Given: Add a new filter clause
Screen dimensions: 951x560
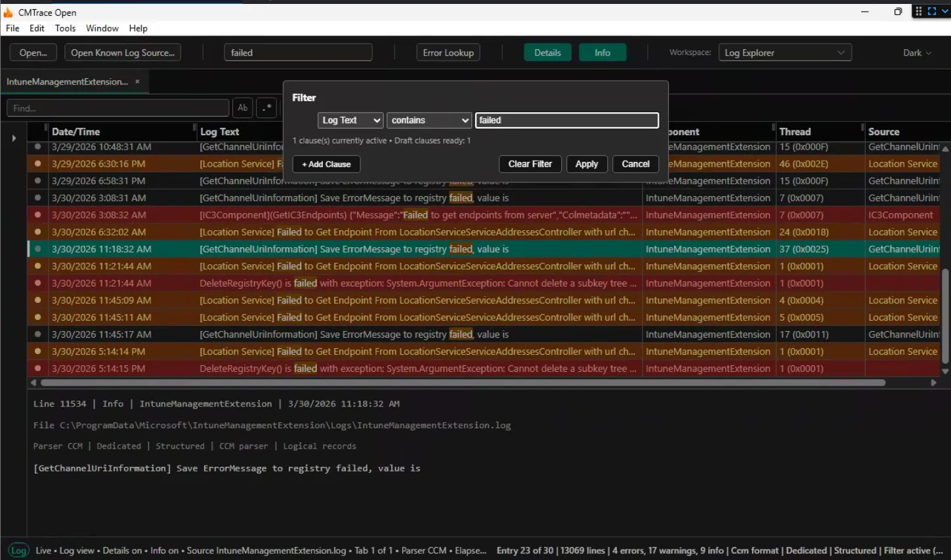Looking at the screenshot, I should (x=326, y=164).
